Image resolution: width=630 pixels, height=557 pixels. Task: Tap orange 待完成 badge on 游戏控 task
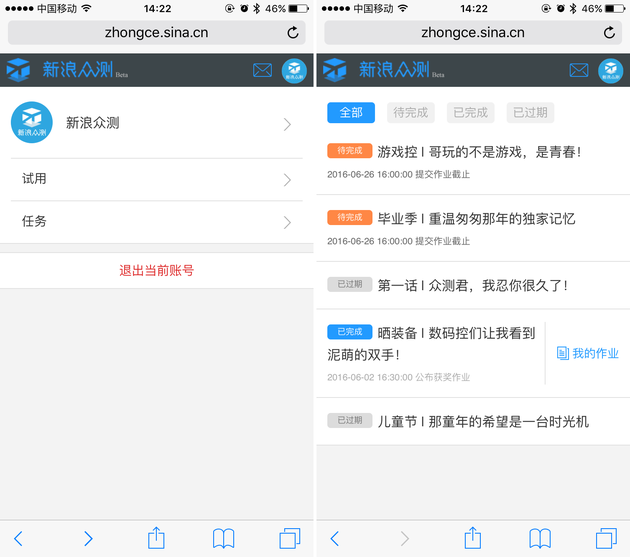(x=350, y=151)
